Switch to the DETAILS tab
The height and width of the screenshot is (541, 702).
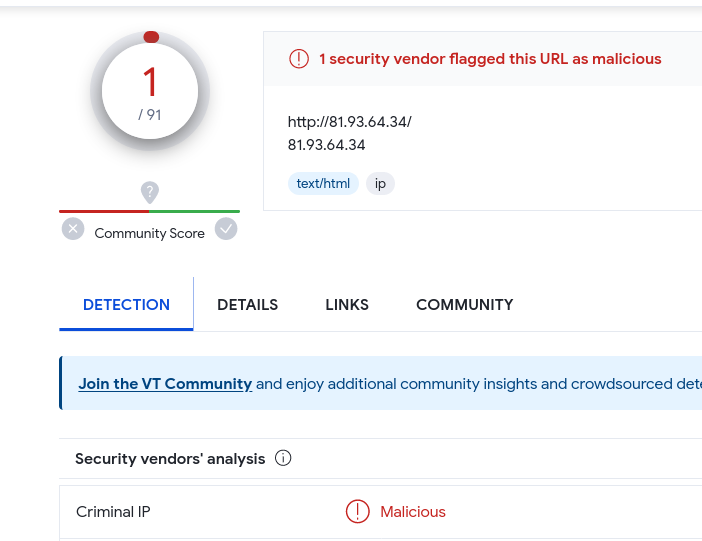[x=248, y=305]
